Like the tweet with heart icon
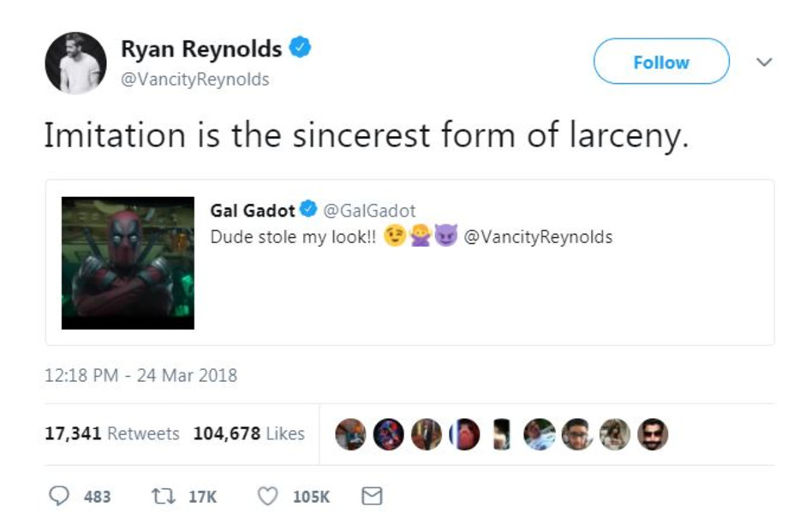The image size is (812, 531). (x=268, y=496)
